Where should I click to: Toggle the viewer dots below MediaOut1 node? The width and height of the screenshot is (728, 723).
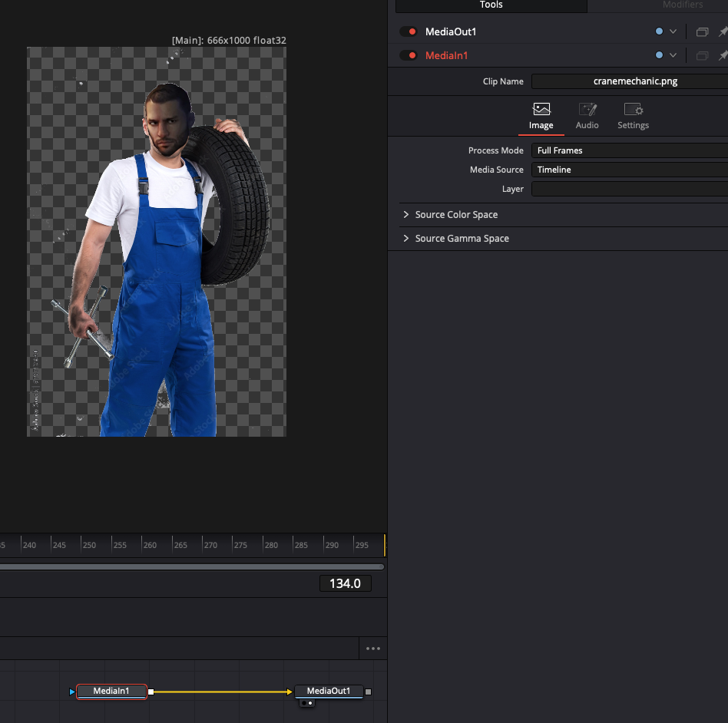coord(306,703)
